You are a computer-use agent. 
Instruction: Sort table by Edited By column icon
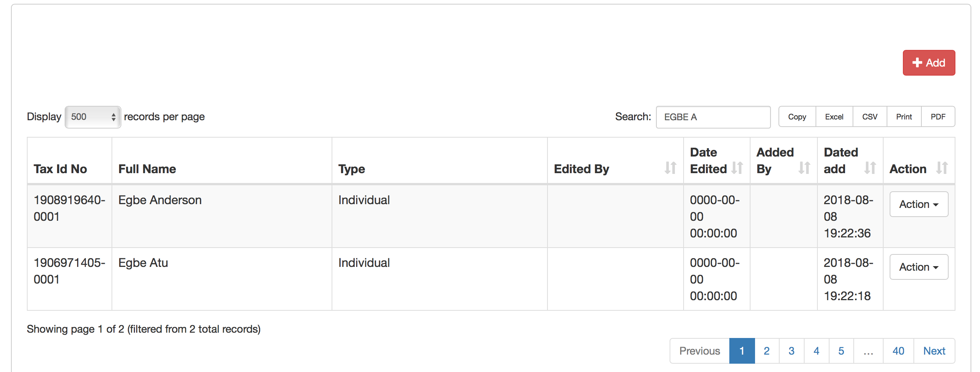(670, 168)
